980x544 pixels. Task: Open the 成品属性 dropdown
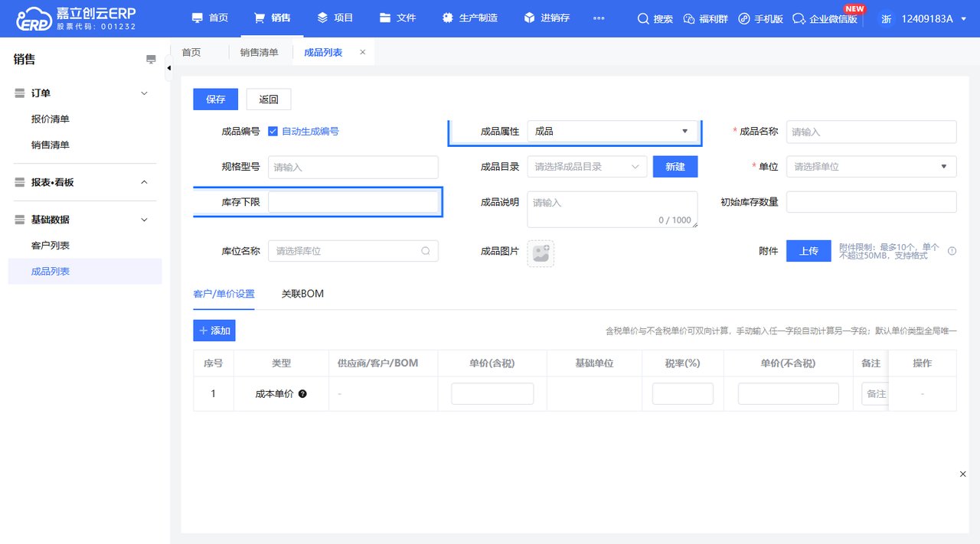(612, 132)
